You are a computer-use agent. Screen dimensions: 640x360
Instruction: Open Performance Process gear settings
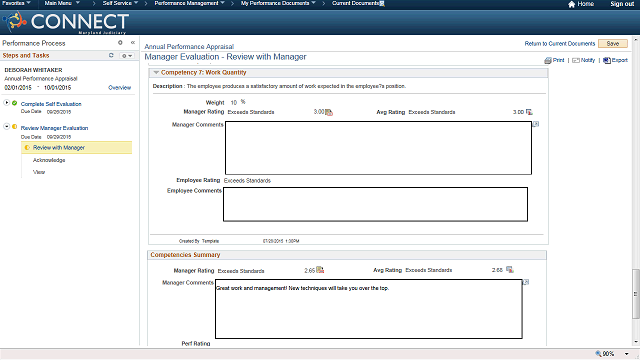(x=120, y=42)
